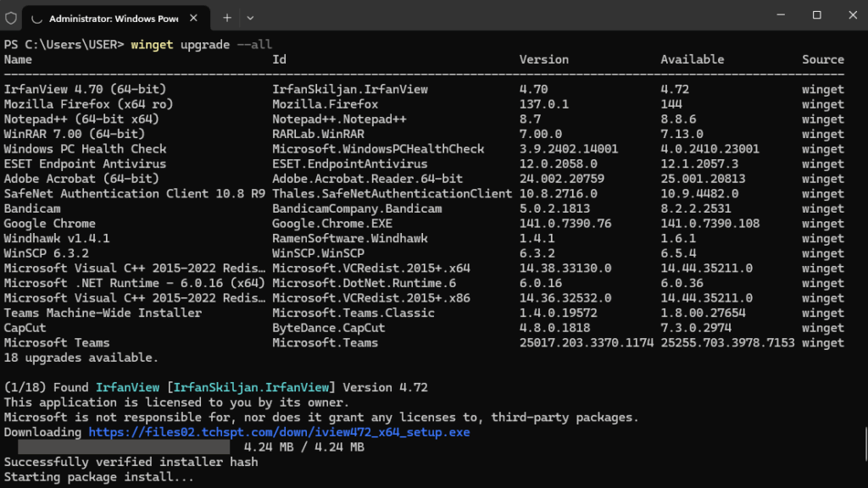Maximize the terminal window

coord(816,15)
